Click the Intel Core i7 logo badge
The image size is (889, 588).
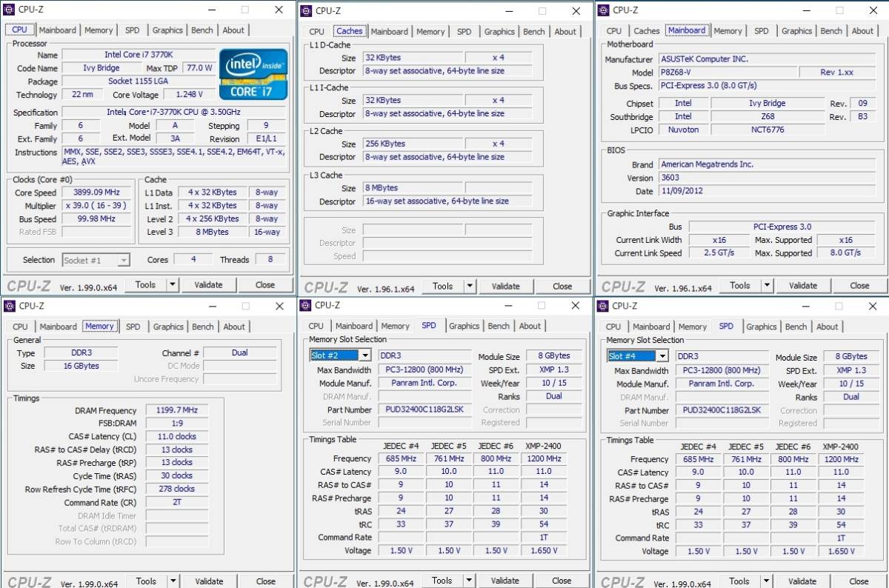(x=253, y=73)
